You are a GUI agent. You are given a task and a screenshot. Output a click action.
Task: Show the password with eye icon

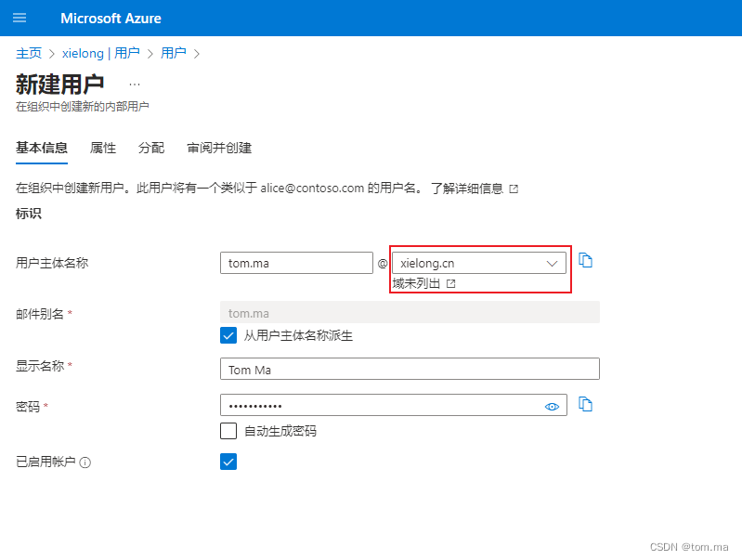[x=552, y=406]
